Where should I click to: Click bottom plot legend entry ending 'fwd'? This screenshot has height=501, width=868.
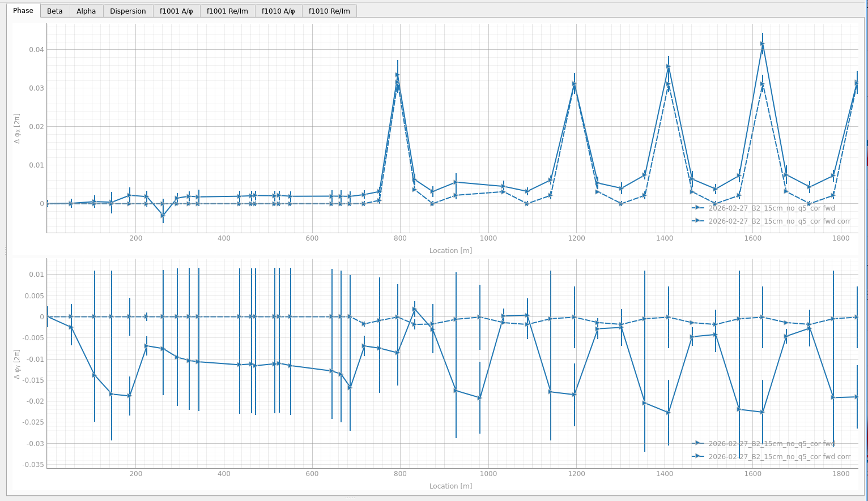[x=772, y=443]
